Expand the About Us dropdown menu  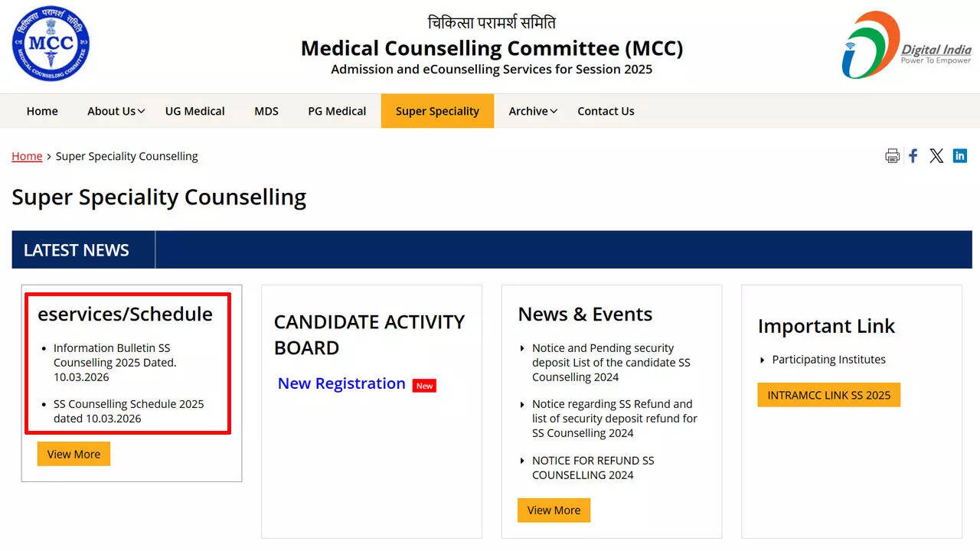tap(113, 111)
